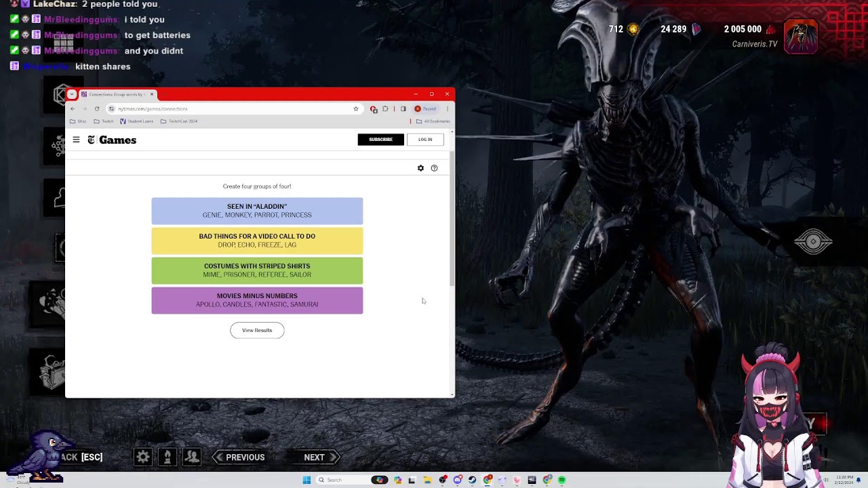This screenshot has height=488, width=868.
Task: Go back in the Chrome browser
Action: pyautogui.click(x=73, y=108)
